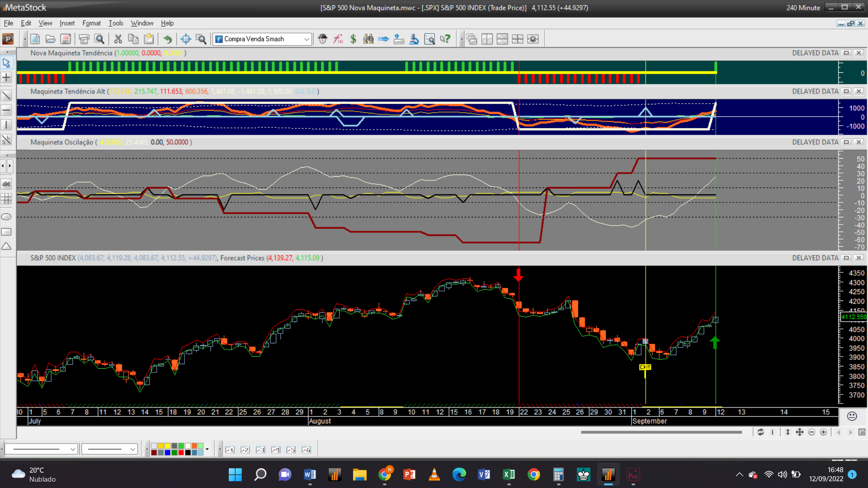
Task: Close the Maquineta Tendência Alt pane
Action: [859, 91]
